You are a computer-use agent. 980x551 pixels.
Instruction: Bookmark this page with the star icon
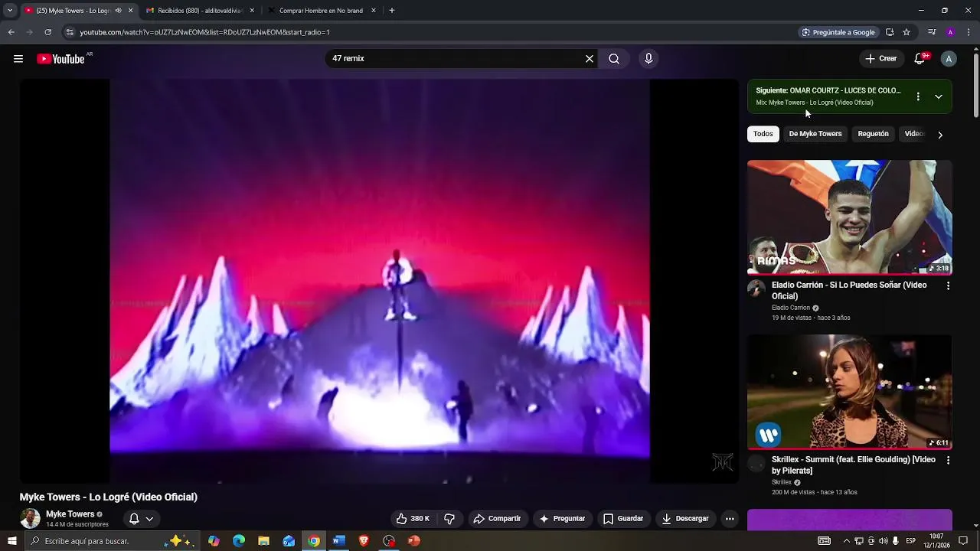pyautogui.click(x=906, y=32)
